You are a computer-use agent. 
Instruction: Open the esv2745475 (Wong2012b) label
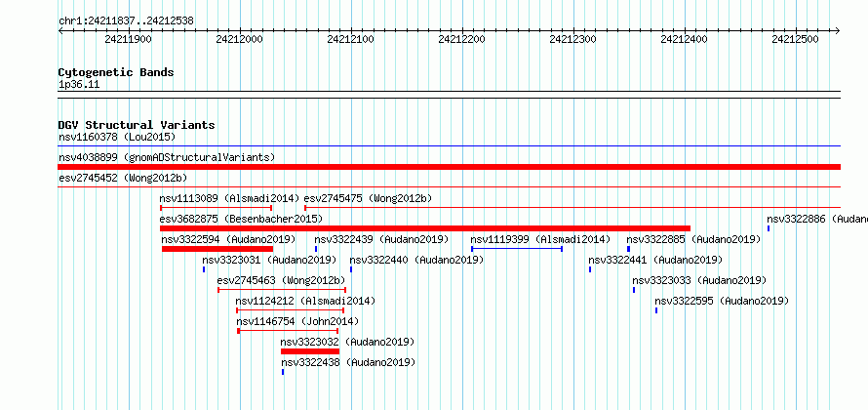tap(368, 198)
